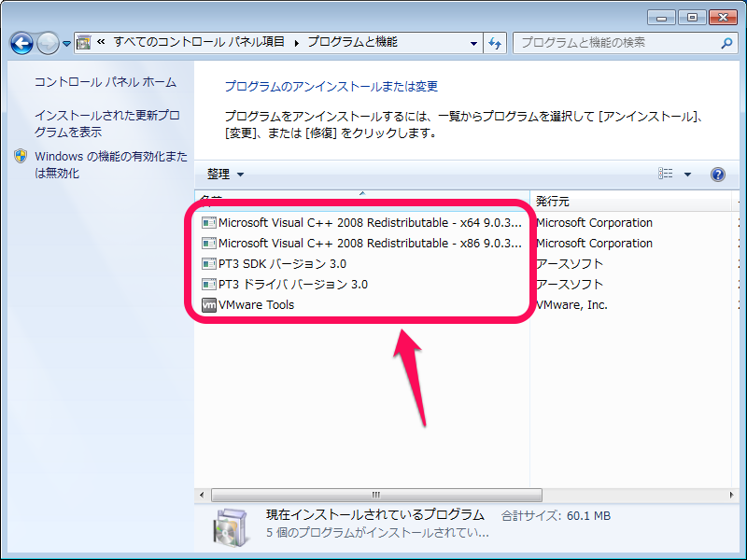Viewport: 747px width, 560px height.
Task: Open インストールされた更新プログラムを表示 link
Action: [x=107, y=123]
